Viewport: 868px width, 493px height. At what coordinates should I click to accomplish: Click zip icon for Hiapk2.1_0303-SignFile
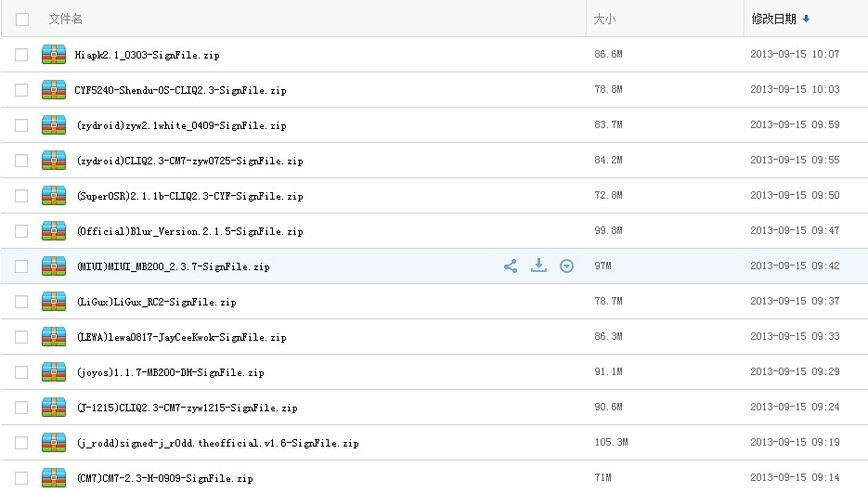coord(54,55)
